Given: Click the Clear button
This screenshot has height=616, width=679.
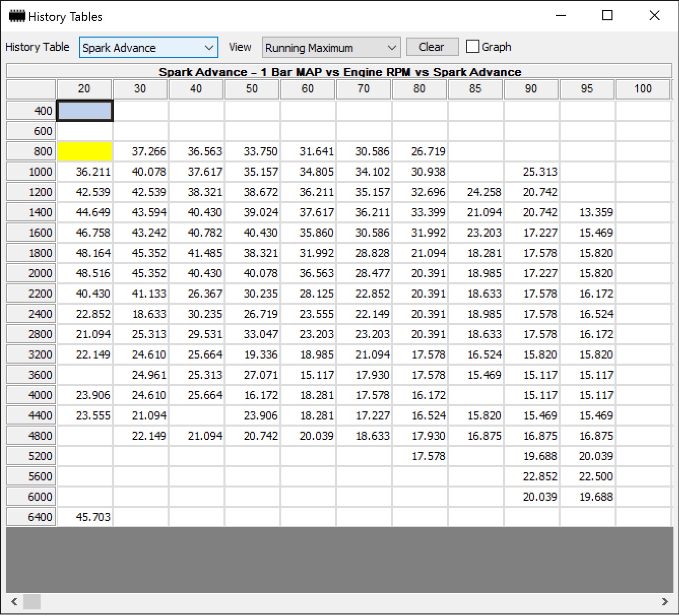Looking at the screenshot, I should click(x=432, y=47).
